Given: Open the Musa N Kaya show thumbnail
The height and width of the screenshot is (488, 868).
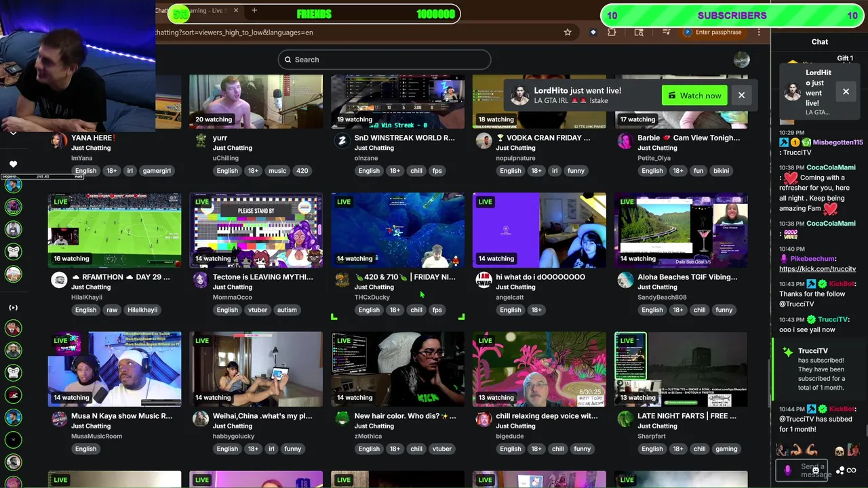Looking at the screenshot, I should click(115, 369).
